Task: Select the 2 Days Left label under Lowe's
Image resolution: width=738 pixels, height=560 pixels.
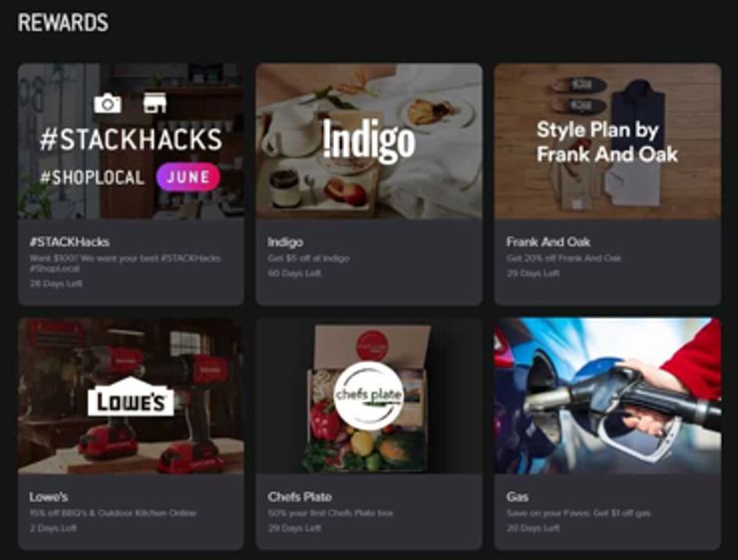Action: (53, 528)
